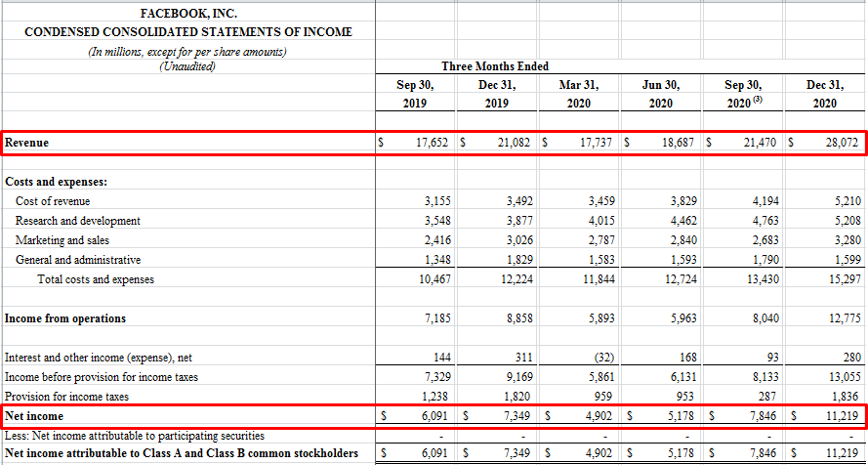Select income from operations value 12,775

coord(846,318)
